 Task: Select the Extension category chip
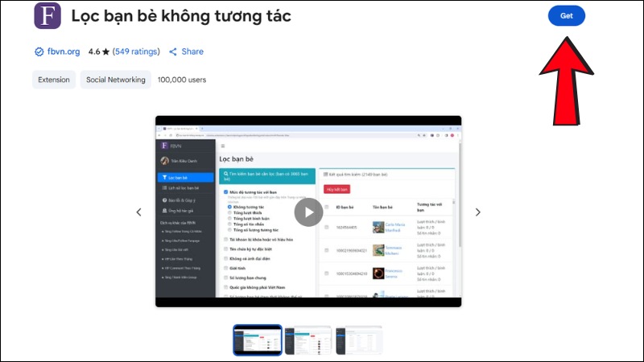pyautogui.click(x=54, y=80)
